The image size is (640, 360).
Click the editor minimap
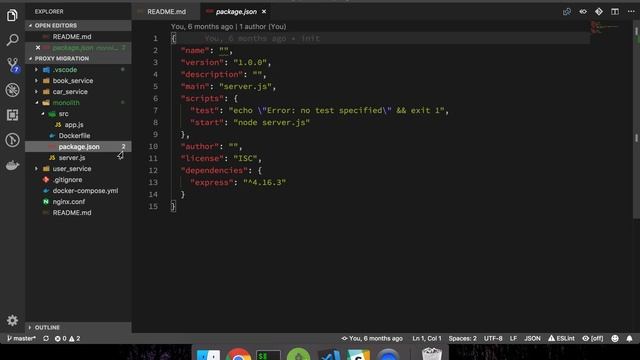tap(605, 27)
